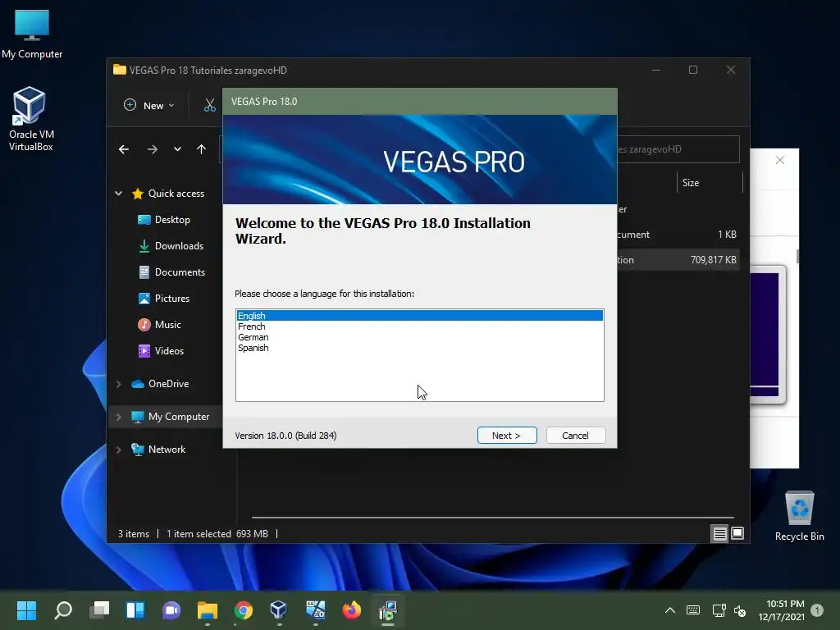Expand the My Computer tree node
The height and width of the screenshot is (630, 840).
pyautogui.click(x=118, y=417)
